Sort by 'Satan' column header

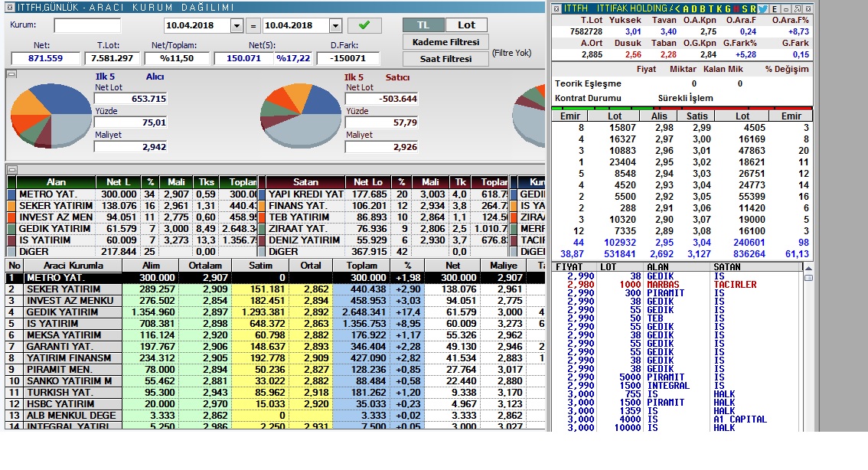click(x=305, y=181)
